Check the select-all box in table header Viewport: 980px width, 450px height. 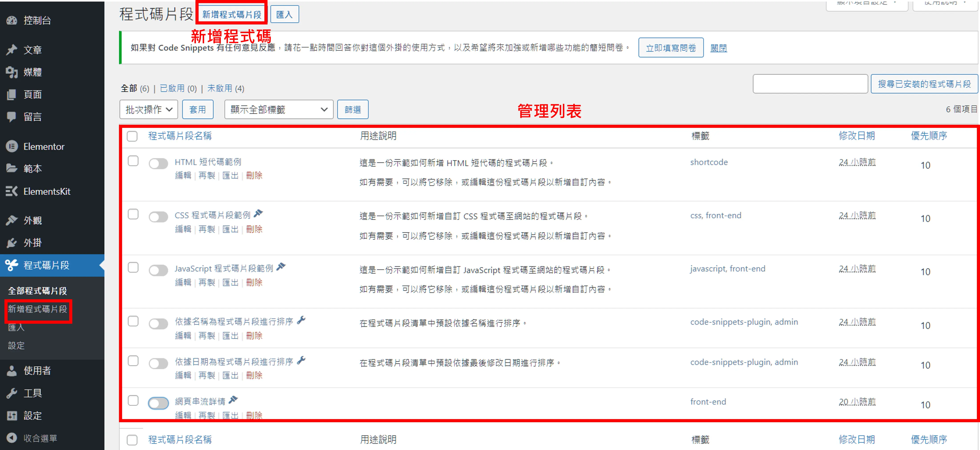[132, 136]
